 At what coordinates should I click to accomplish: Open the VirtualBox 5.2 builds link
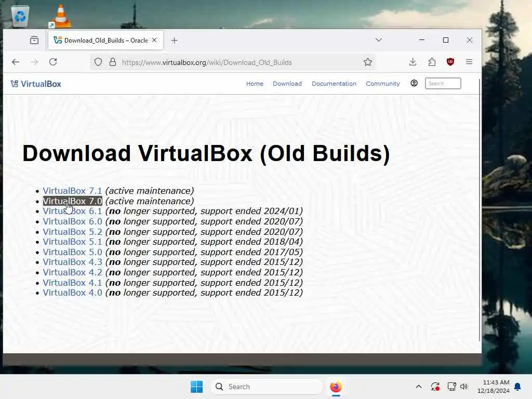[x=72, y=232]
